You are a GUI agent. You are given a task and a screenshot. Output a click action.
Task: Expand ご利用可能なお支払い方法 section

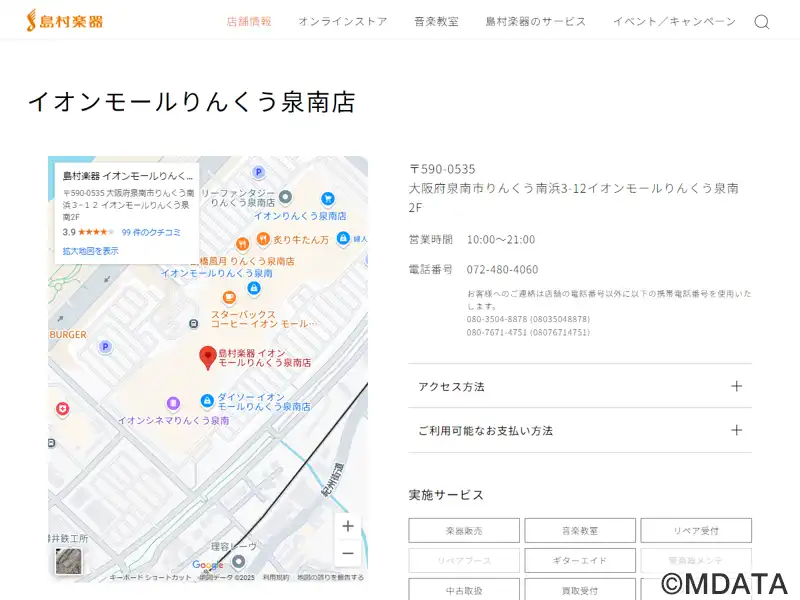(x=580, y=431)
